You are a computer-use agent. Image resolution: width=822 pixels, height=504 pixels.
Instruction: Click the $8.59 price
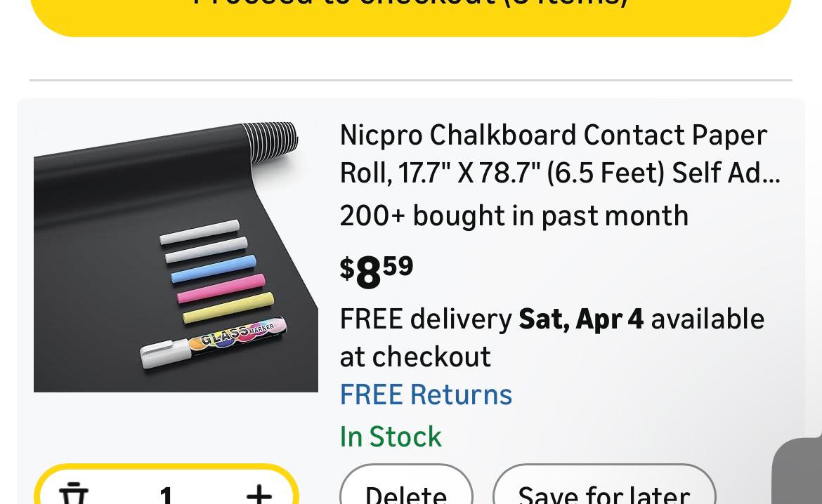pyautogui.click(x=377, y=271)
